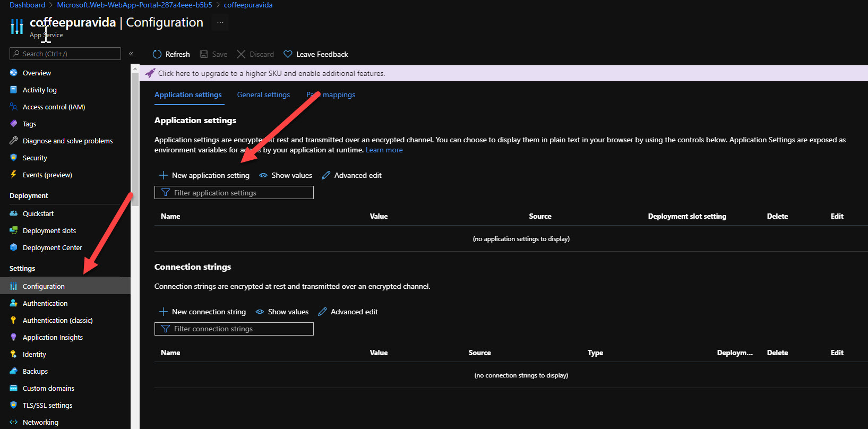Switch to Path mappings tab
Viewport: 868px width, 429px height.
(331, 95)
